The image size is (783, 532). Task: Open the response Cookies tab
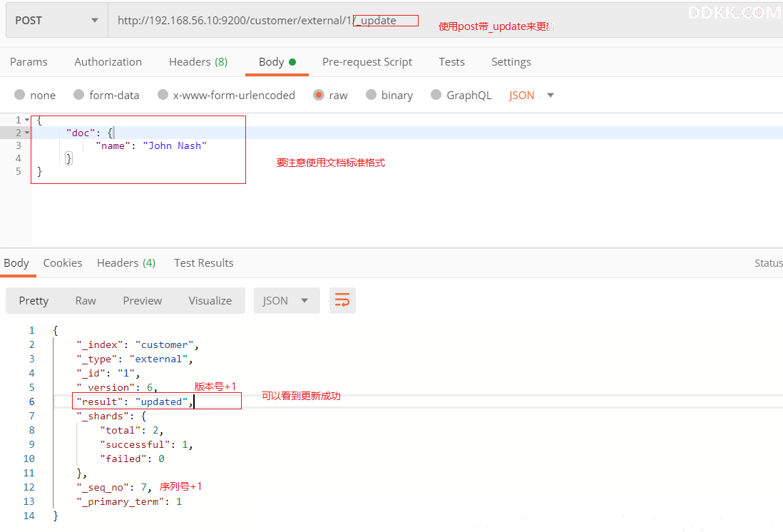[63, 263]
